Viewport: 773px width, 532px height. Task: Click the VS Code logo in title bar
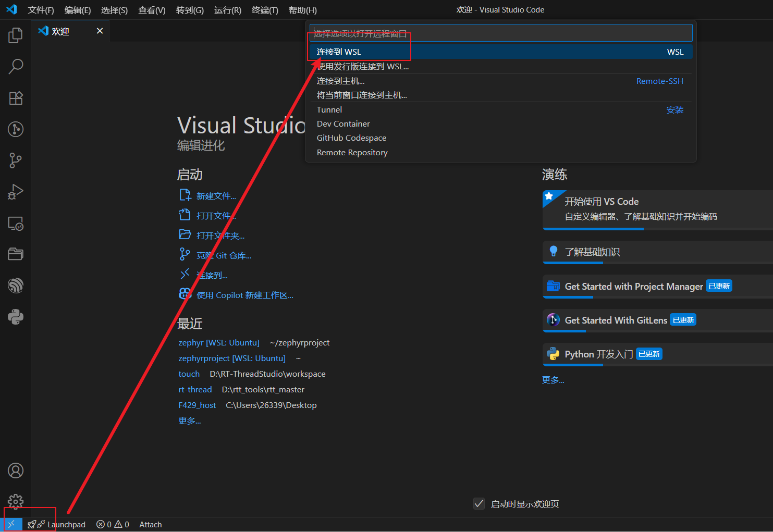click(11, 9)
